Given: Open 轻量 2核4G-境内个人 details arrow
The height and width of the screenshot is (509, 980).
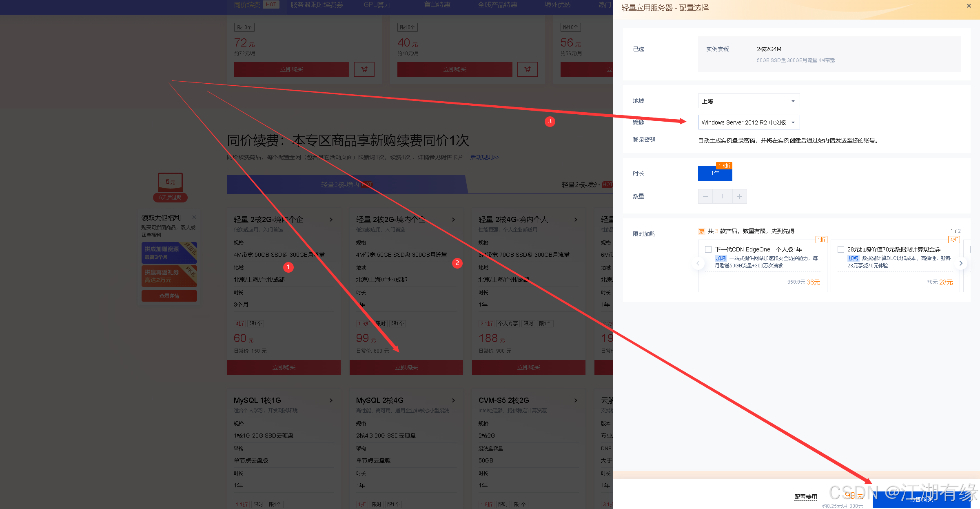Looking at the screenshot, I should click(576, 220).
